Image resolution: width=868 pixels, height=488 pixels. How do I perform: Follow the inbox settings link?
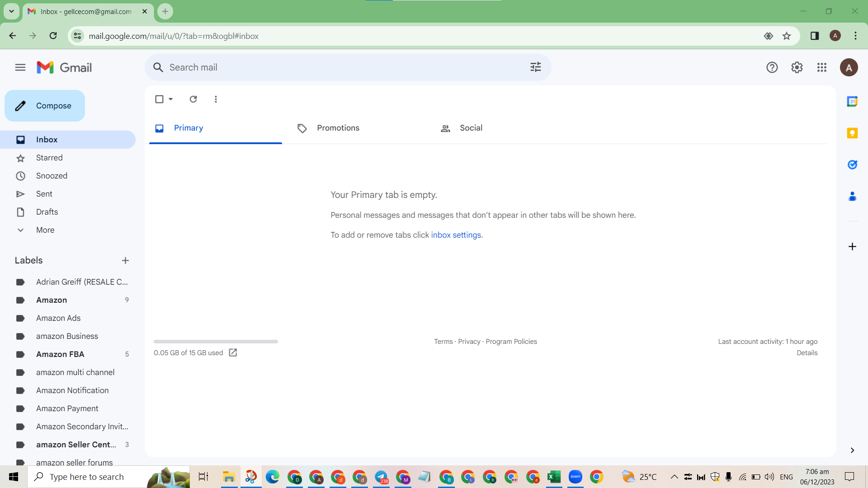pyautogui.click(x=456, y=235)
